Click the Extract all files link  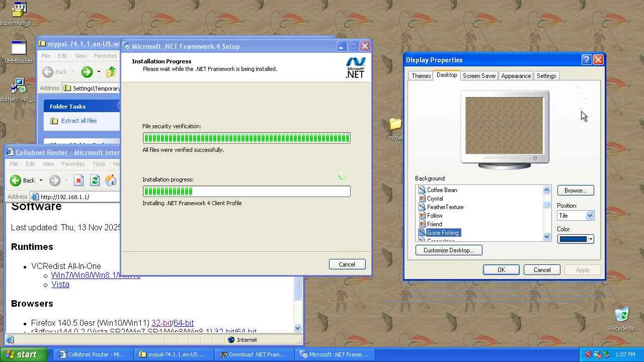click(x=79, y=121)
